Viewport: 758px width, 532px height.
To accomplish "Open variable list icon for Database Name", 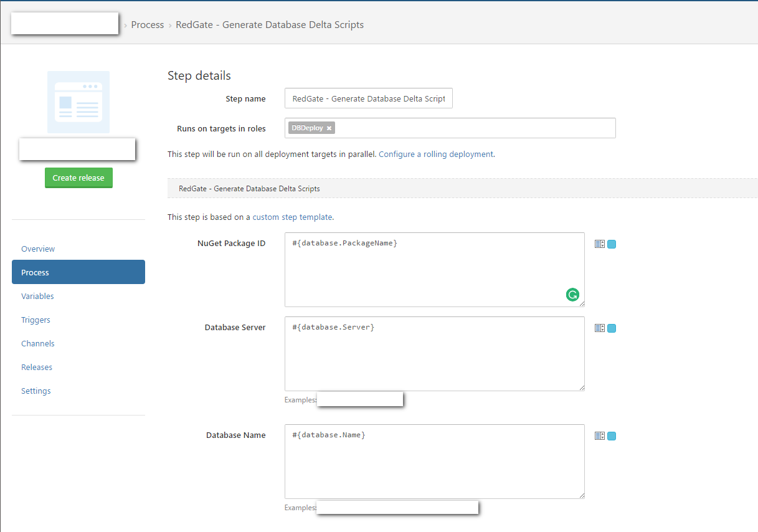I will click(x=600, y=436).
